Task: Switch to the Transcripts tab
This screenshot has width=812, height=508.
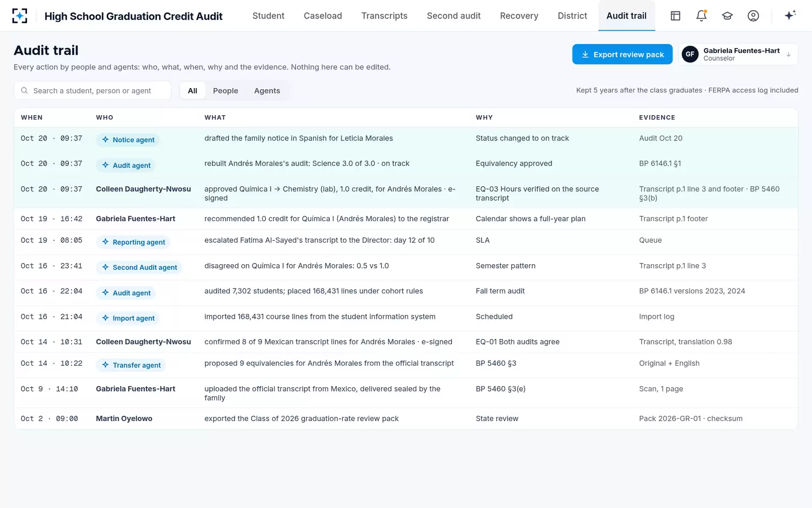Action: [385, 16]
